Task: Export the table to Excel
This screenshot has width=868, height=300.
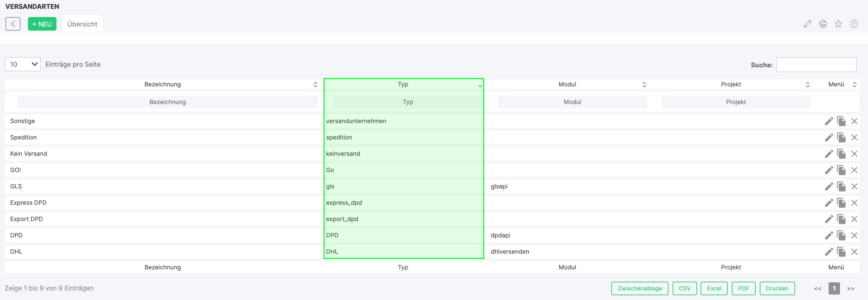Action: (714, 288)
